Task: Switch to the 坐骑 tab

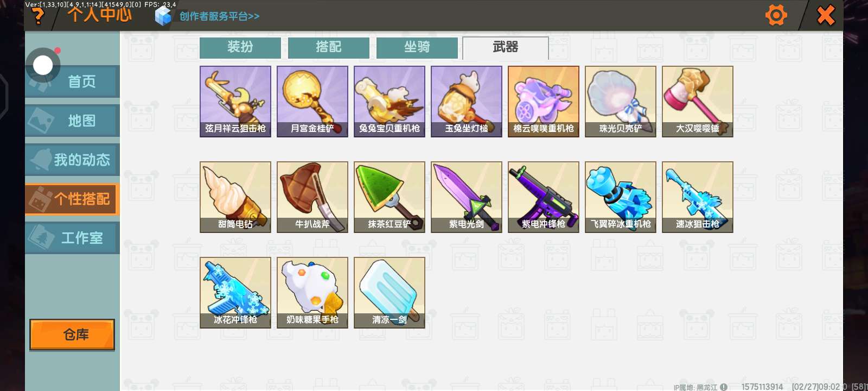Action: pyautogui.click(x=417, y=47)
